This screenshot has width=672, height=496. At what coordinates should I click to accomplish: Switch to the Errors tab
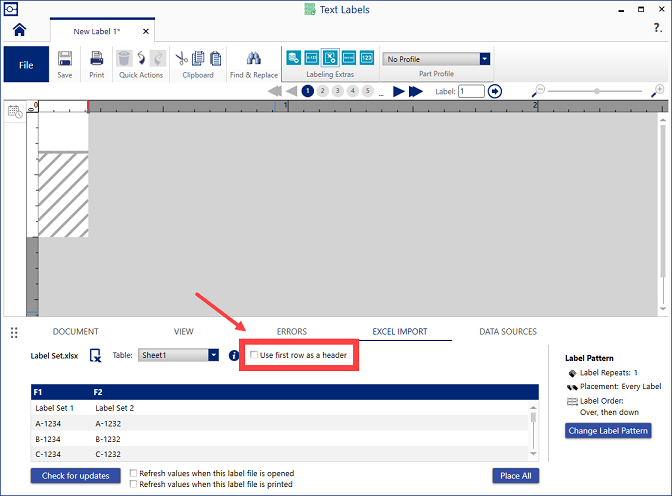pyautogui.click(x=291, y=331)
